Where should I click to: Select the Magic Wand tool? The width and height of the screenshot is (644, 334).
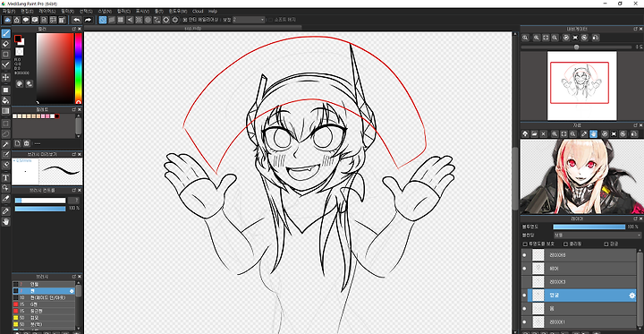pos(5,144)
